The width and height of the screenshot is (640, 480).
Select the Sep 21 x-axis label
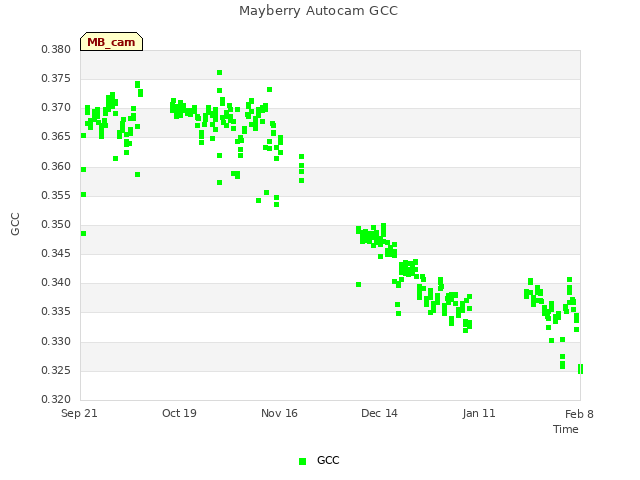coord(79,413)
